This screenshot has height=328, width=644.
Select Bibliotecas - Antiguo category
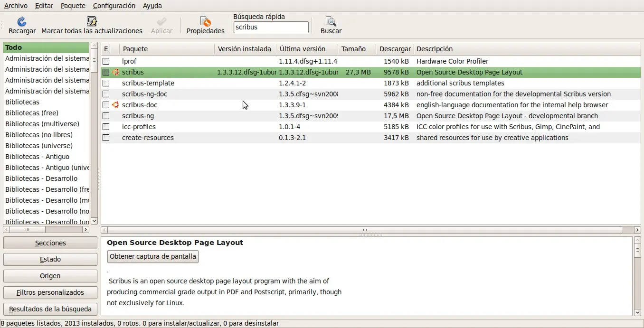tap(47, 157)
